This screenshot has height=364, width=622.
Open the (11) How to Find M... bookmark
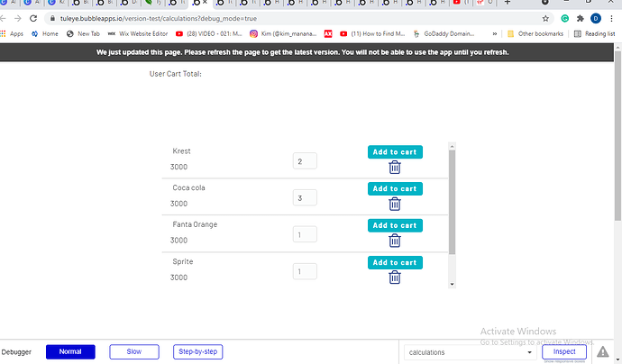click(372, 33)
